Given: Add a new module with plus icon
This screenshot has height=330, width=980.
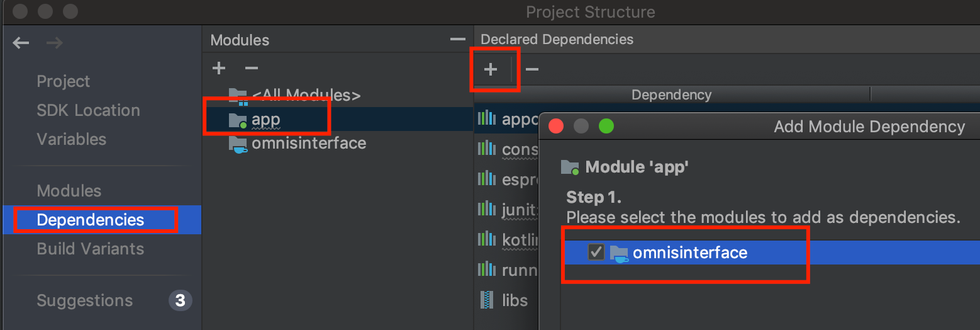Looking at the screenshot, I should tap(219, 68).
